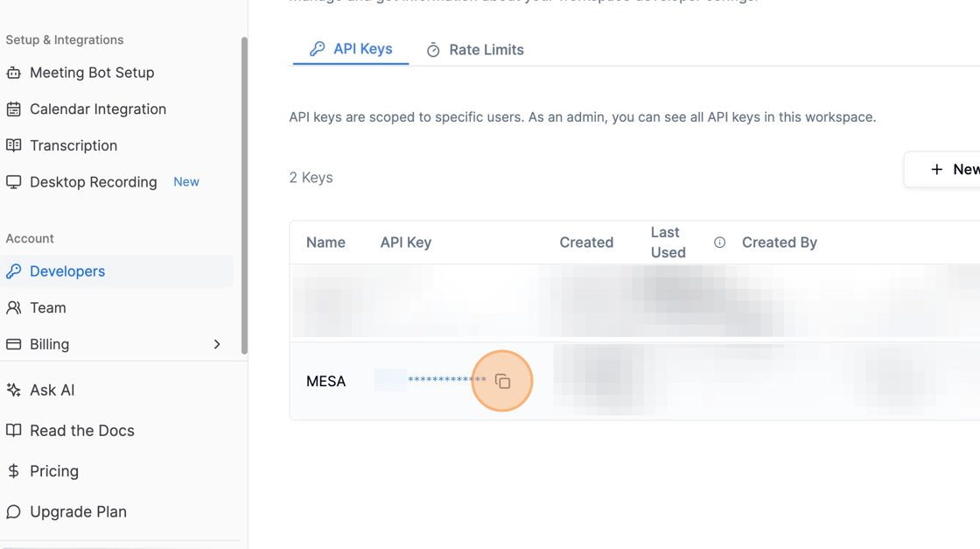Viewport: 980px width, 549px height.
Task: Open Read the Docs link
Action: pyautogui.click(x=81, y=431)
